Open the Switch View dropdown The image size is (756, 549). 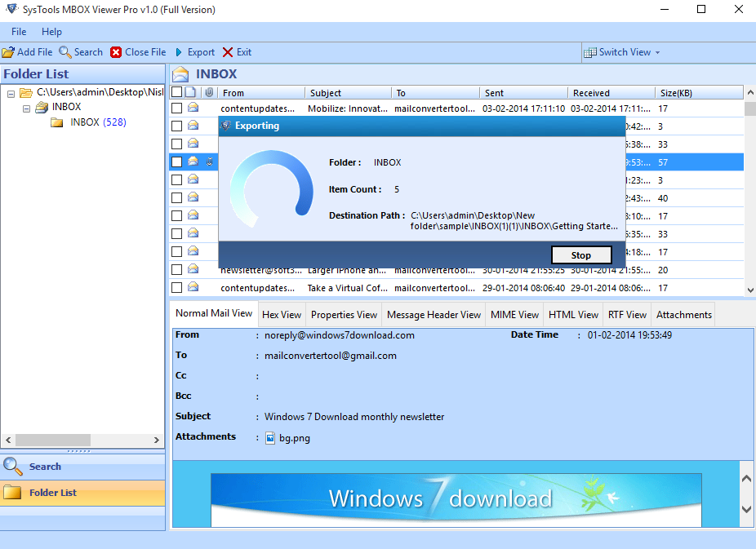(x=621, y=52)
